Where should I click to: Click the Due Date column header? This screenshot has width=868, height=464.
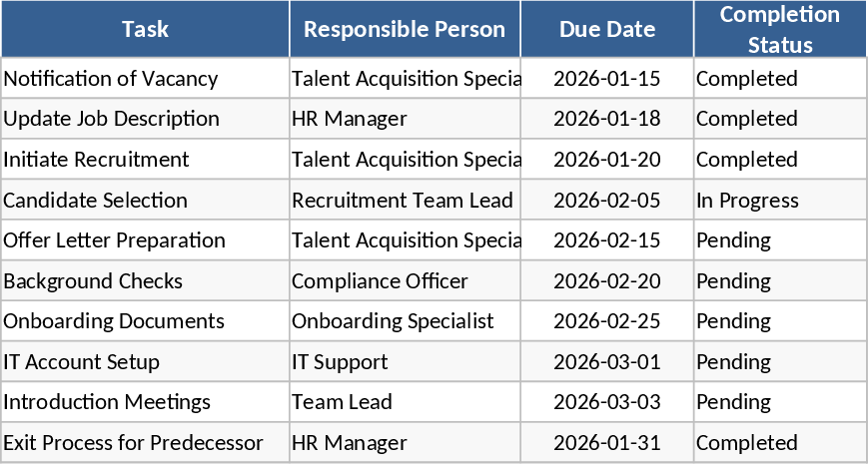607,29
